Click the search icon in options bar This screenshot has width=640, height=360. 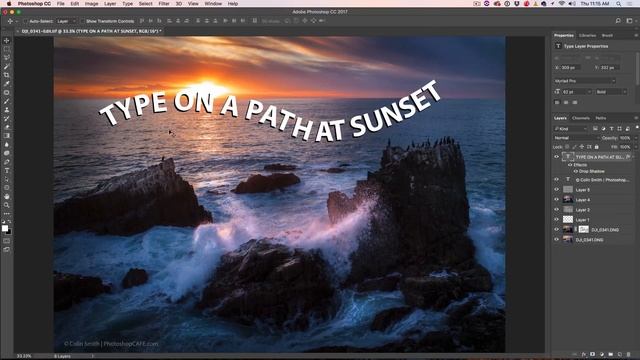click(x=618, y=21)
